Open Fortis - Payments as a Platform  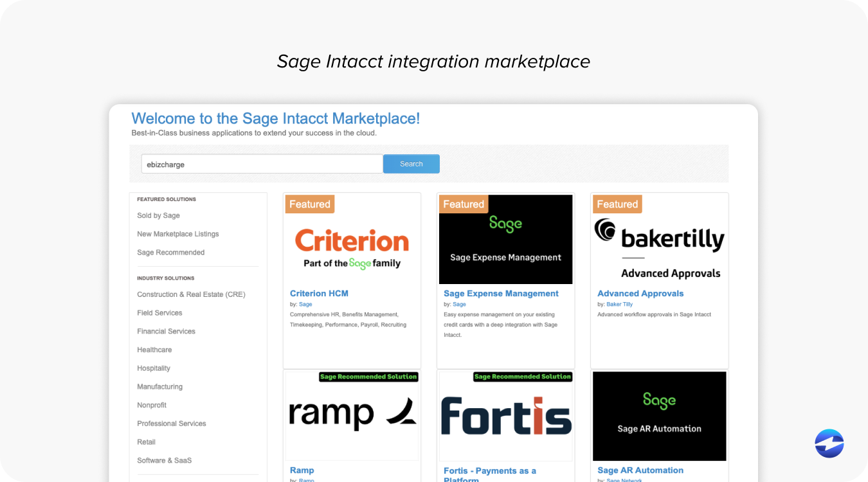click(x=489, y=470)
